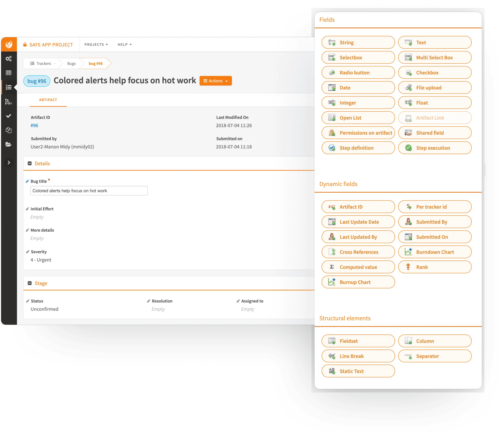Open the #96 artifact ID link
Viewport: 504px width, 437px height.
[34, 126]
